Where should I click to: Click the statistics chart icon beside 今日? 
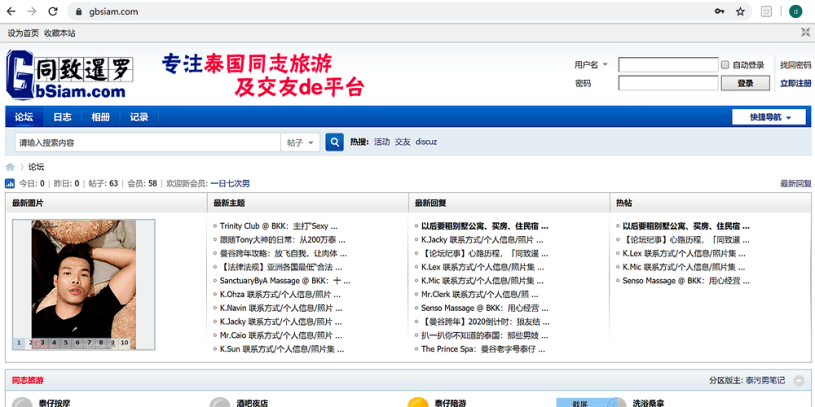(x=10, y=184)
